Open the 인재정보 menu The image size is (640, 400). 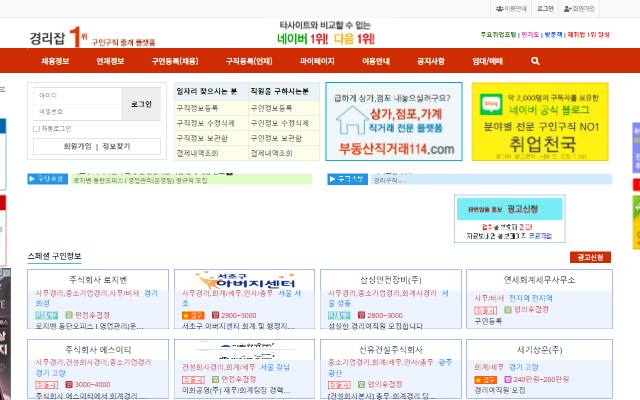[x=110, y=61]
